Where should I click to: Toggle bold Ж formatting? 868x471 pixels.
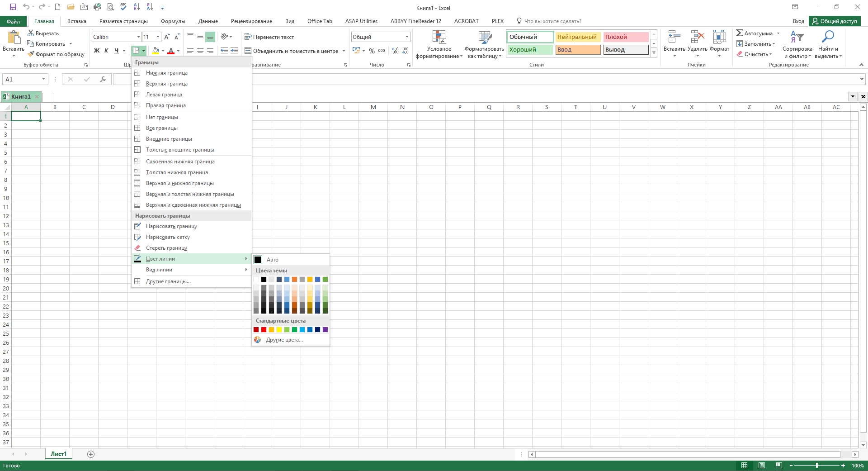(x=96, y=51)
